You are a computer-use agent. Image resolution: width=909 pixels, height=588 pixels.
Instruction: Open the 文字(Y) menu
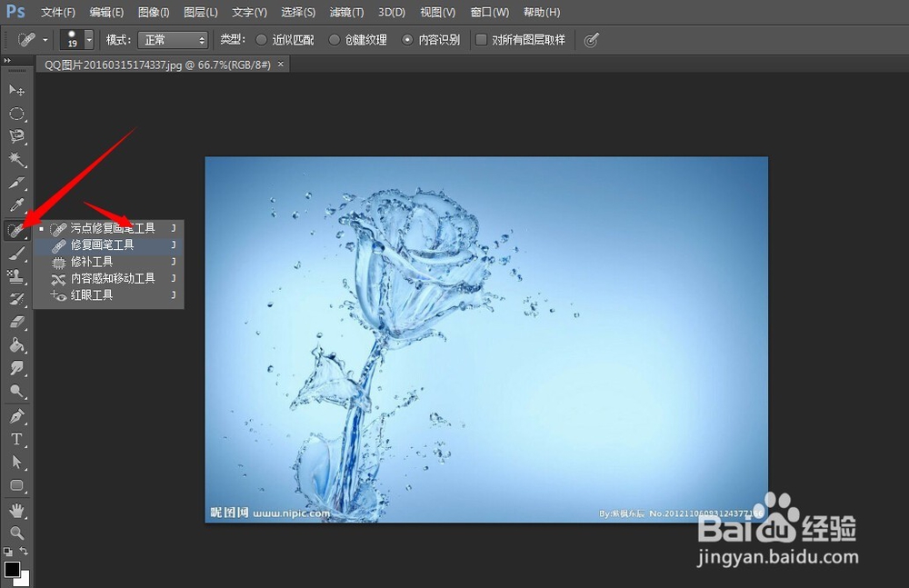pos(249,12)
